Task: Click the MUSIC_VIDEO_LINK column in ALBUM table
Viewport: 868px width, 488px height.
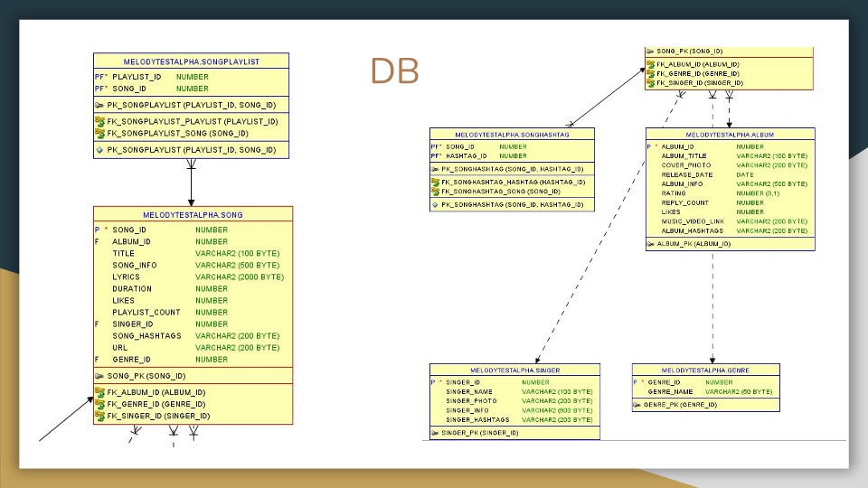Action: point(693,221)
